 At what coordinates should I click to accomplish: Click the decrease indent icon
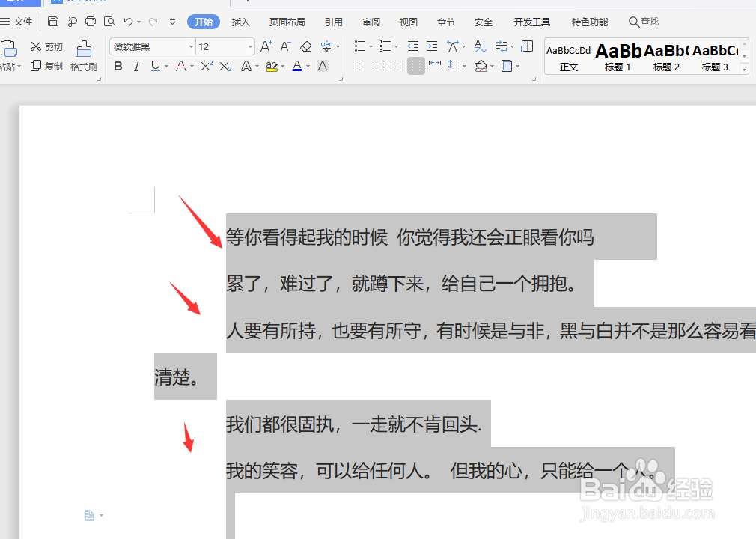[x=413, y=46]
